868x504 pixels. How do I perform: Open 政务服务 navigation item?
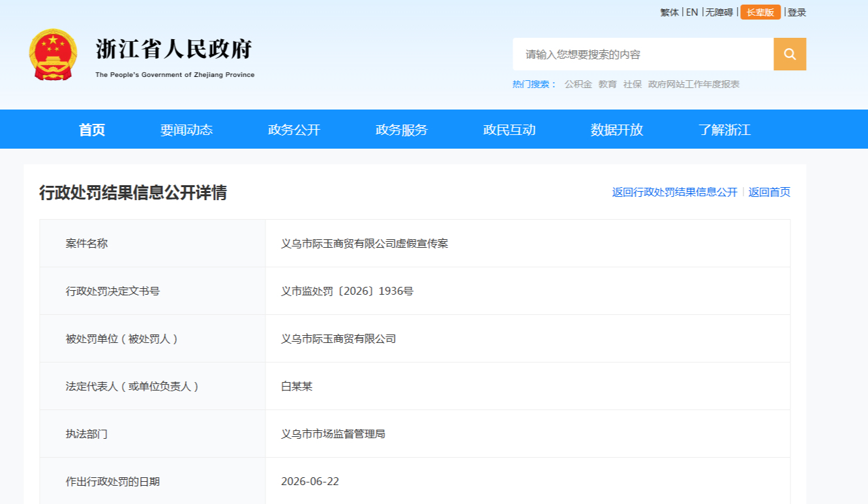[x=402, y=130]
